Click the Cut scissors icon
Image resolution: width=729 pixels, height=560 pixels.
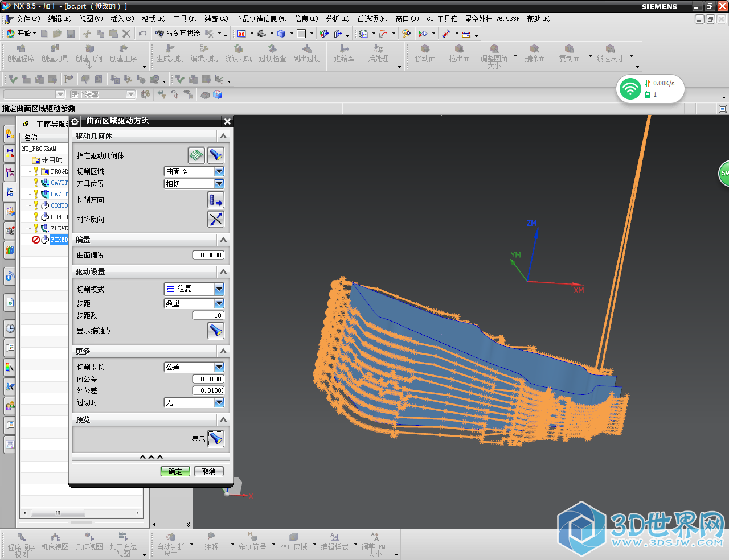tap(88, 34)
